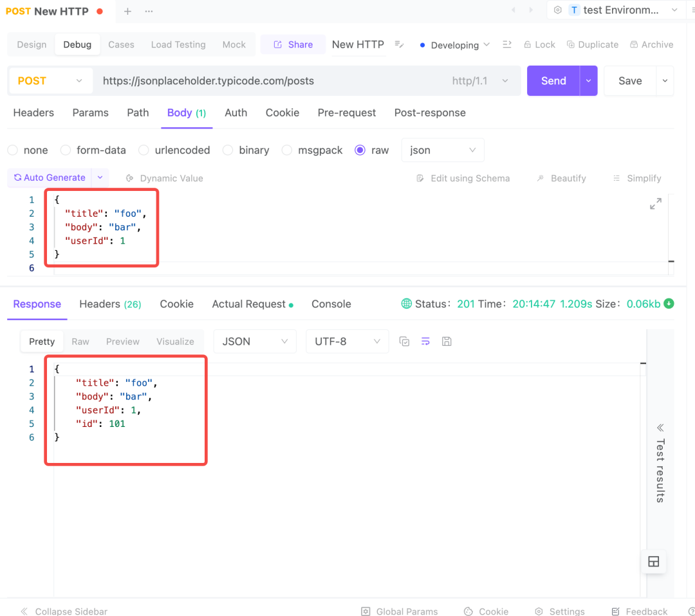
Task: Open the Pre-request tab
Action: point(347,113)
